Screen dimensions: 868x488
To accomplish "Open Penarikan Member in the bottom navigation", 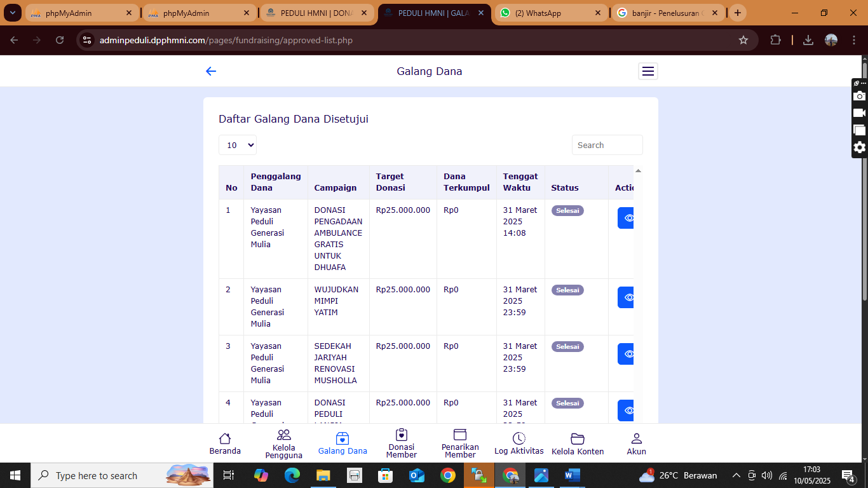I will pyautogui.click(x=460, y=444).
